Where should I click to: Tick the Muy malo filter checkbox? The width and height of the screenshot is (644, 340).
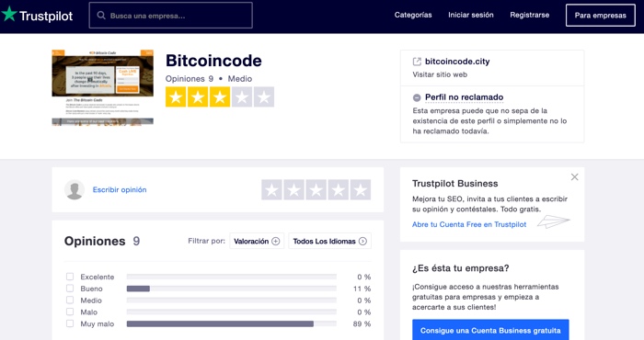click(x=70, y=323)
